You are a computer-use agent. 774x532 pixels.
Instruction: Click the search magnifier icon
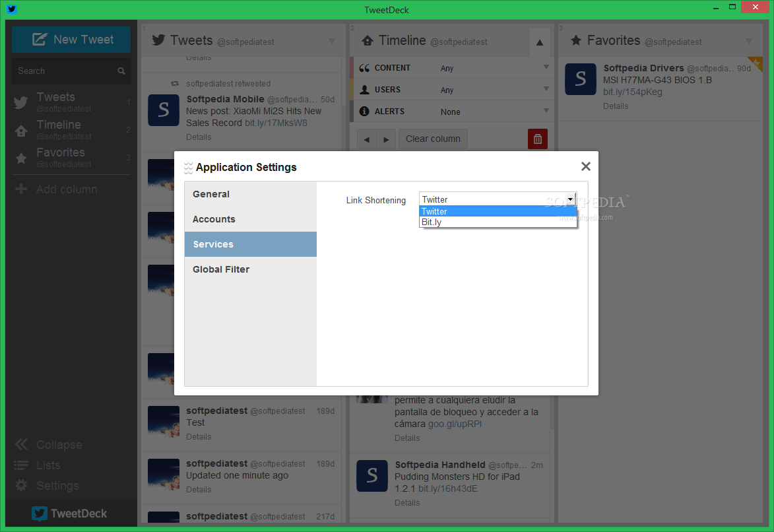pyautogui.click(x=121, y=71)
